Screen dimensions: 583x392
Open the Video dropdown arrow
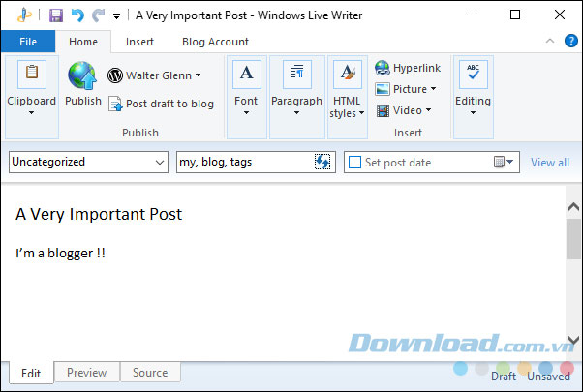tap(428, 110)
